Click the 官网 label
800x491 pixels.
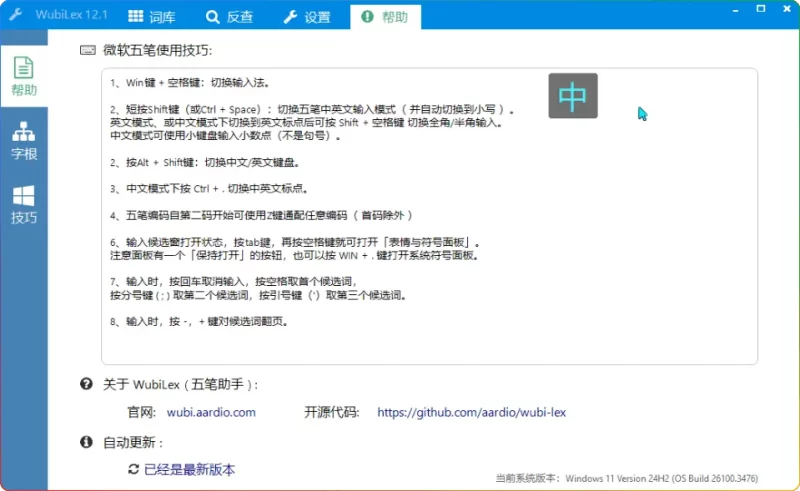pos(141,412)
